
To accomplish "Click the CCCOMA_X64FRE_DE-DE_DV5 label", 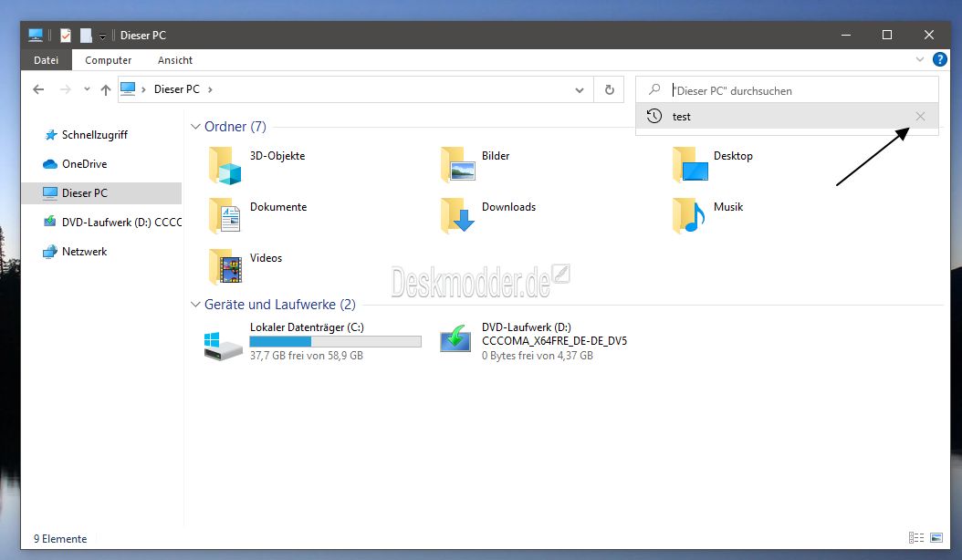I will click(x=554, y=341).
